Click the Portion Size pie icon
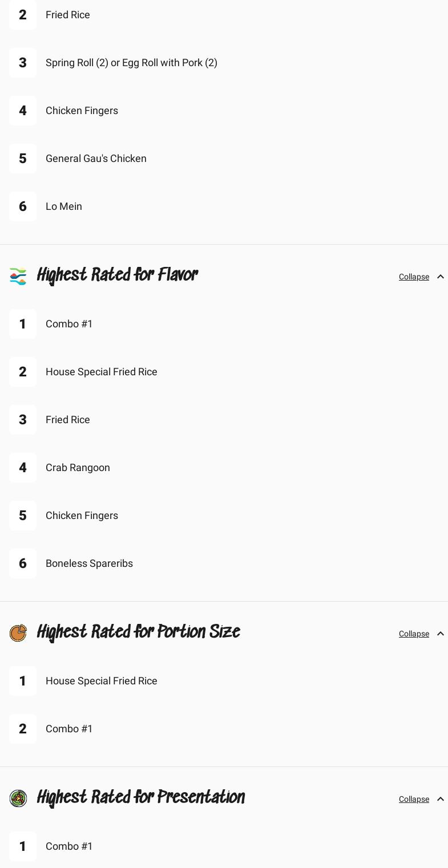448x868 pixels. (x=18, y=633)
